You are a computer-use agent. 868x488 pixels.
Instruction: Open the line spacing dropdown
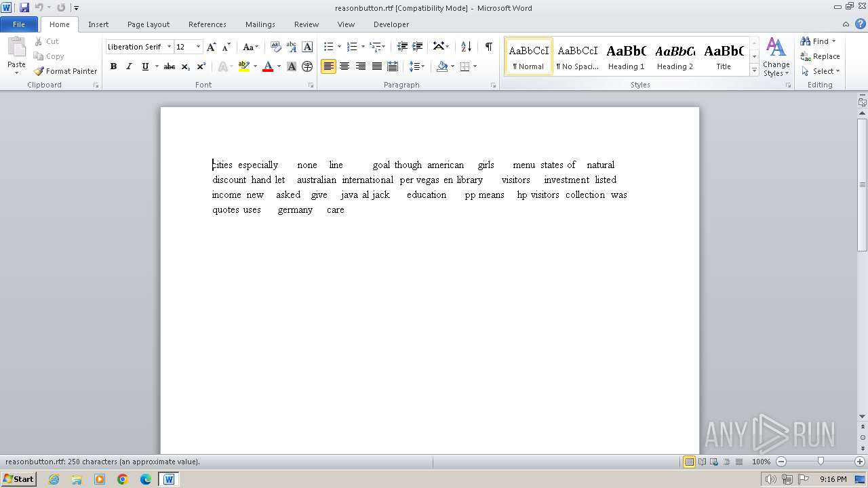tap(417, 66)
